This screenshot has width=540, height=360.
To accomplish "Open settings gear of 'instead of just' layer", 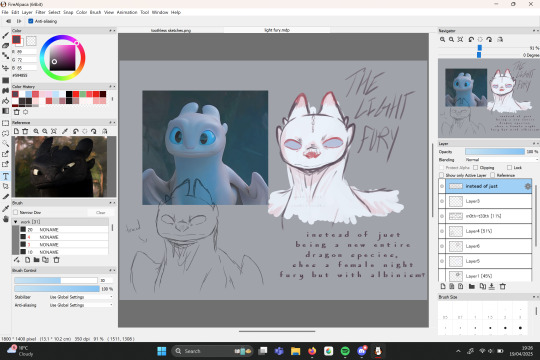I will [527, 186].
